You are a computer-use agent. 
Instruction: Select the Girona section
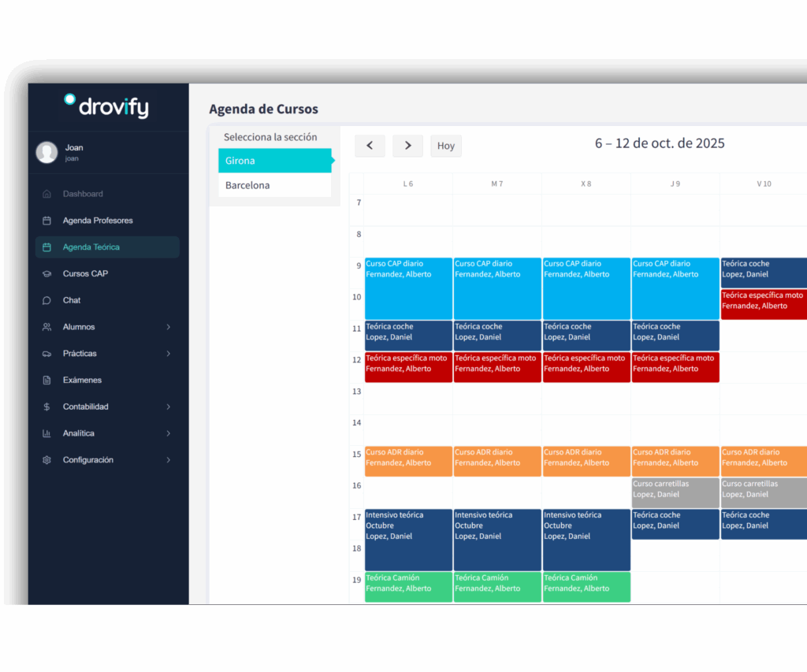[x=275, y=161]
